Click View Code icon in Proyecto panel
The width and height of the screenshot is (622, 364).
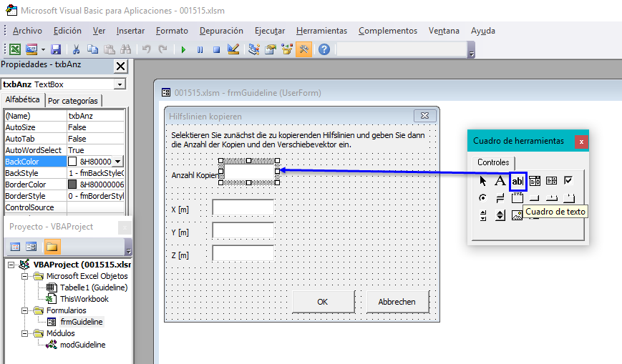tap(15, 247)
